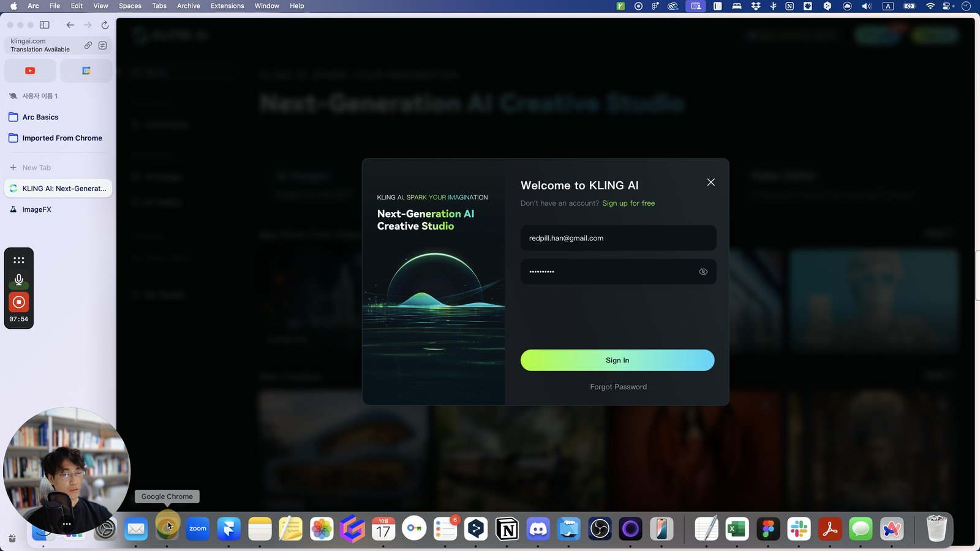This screenshot has width=980, height=551.
Task: Open Slack from the Dock
Action: pyautogui.click(x=799, y=529)
